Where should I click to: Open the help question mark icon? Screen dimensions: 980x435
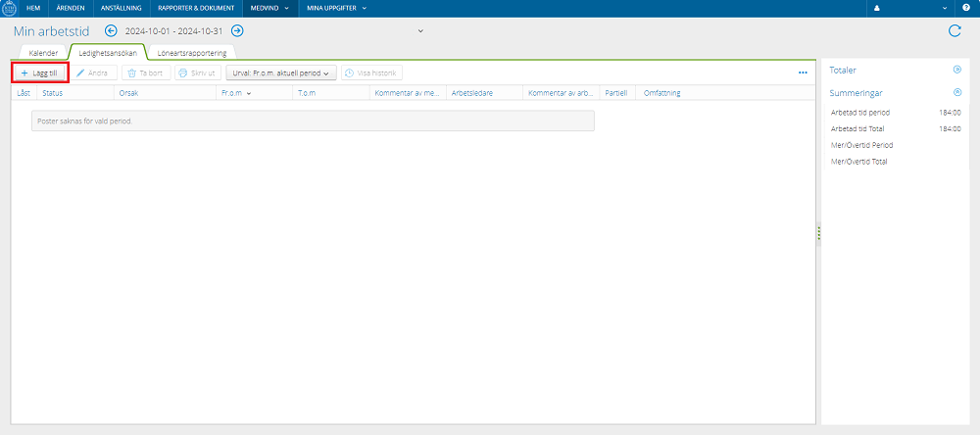pyautogui.click(x=966, y=8)
